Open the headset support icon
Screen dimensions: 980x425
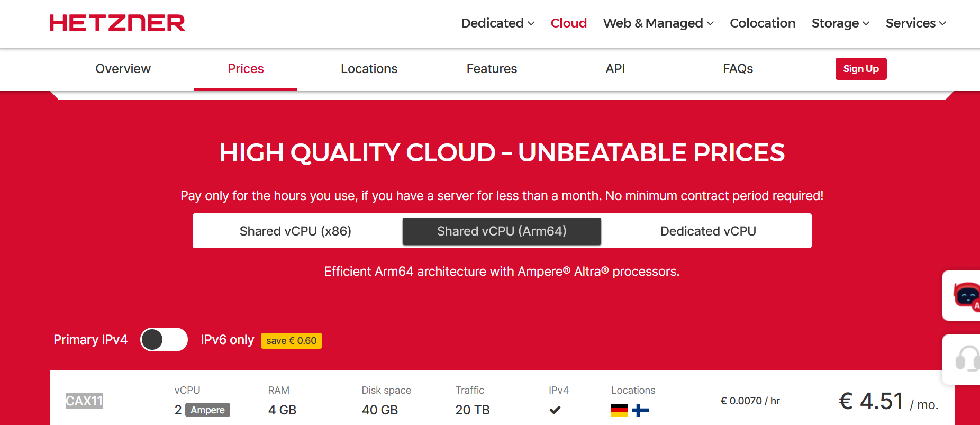tap(967, 359)
